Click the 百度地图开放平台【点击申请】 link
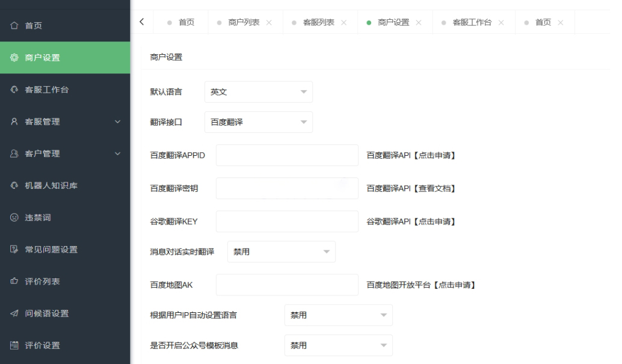Viewport: 622px width, 364px height. 420,285
